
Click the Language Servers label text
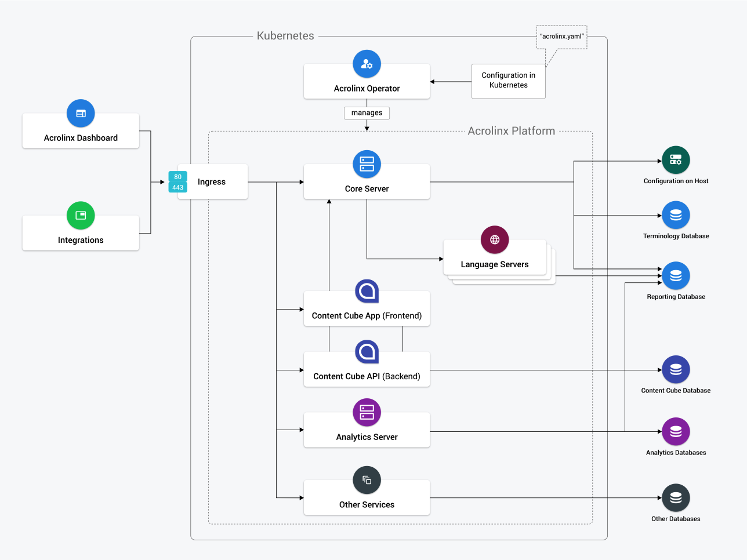(495, 264)
